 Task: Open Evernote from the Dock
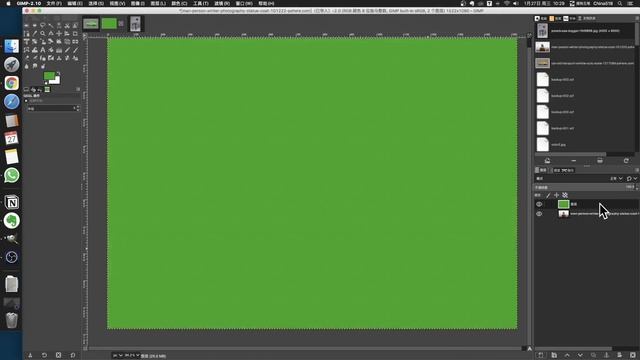tap(11, 221)
